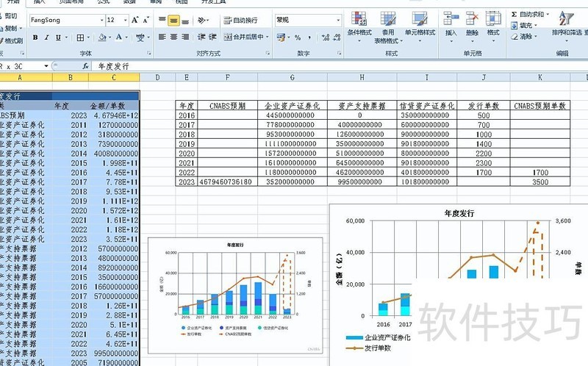The width and height of the screenshot is (588, 366).
Task: Select column D header
Action: pos(157,77)
